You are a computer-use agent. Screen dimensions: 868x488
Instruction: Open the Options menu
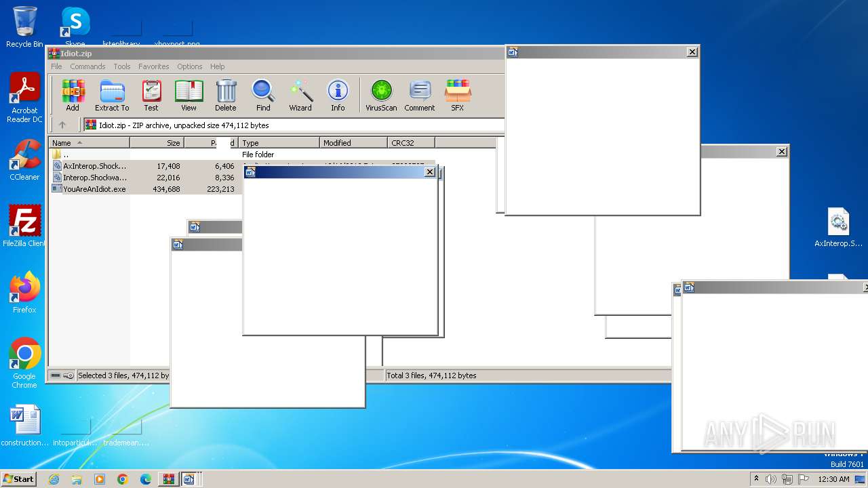click(x=190, y=66)
